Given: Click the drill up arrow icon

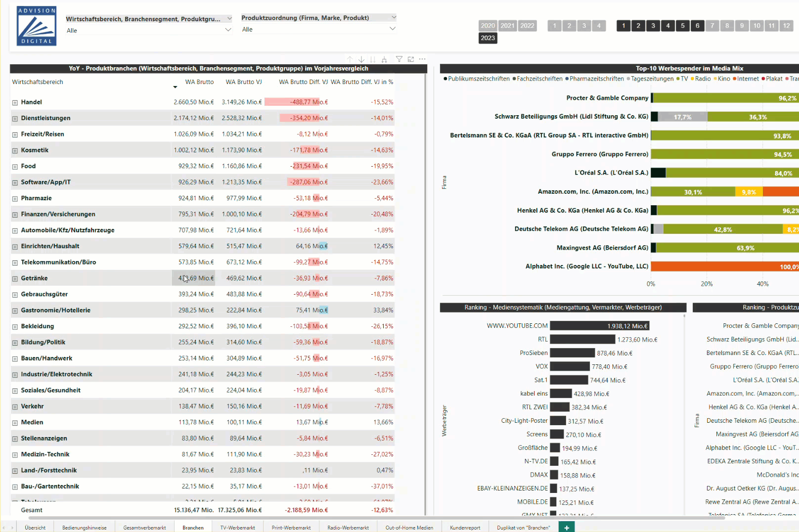Looking at the screenshot, I should [x=350, y=59].
